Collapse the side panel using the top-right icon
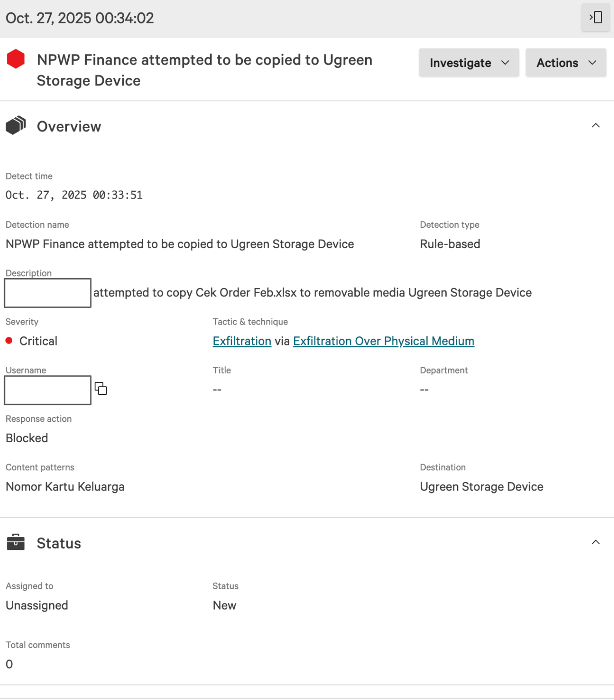Screen dimensions: 614x700 point(595,17)
